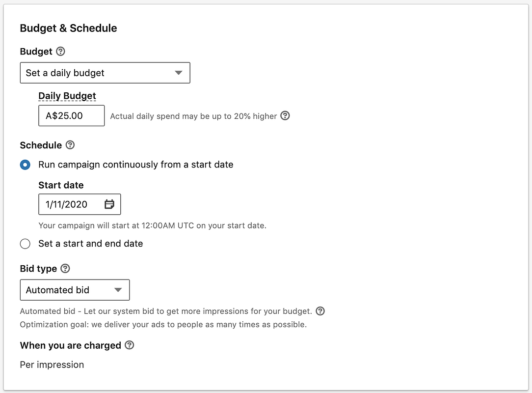Viewport: 532px width, 393px height.
Task: Click the Optimization goal description text
Action: coord(163,324)
